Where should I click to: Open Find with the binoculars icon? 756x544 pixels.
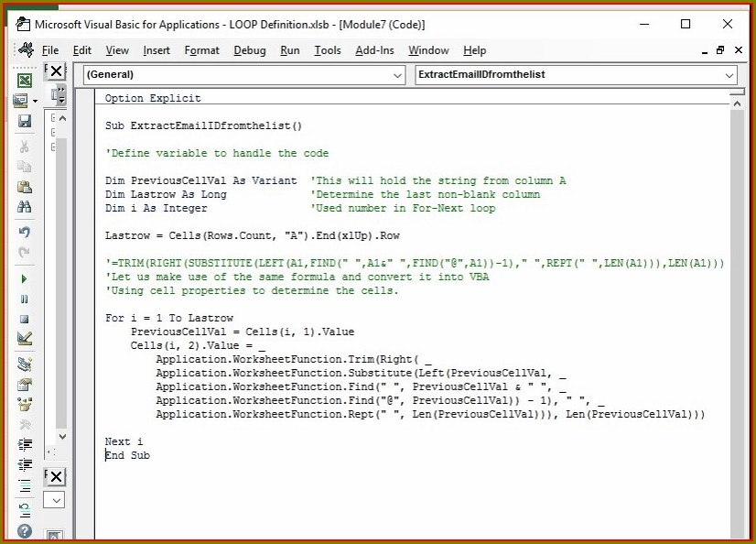(x=25, y=207)
